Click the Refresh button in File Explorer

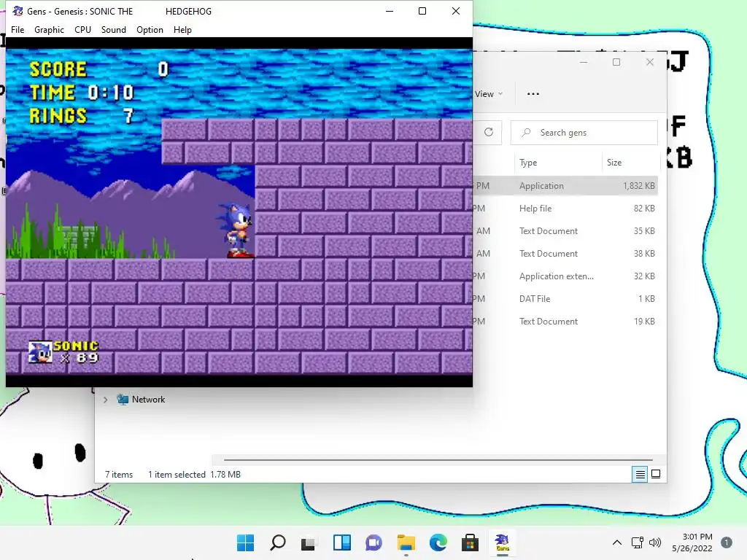[488, 133]
